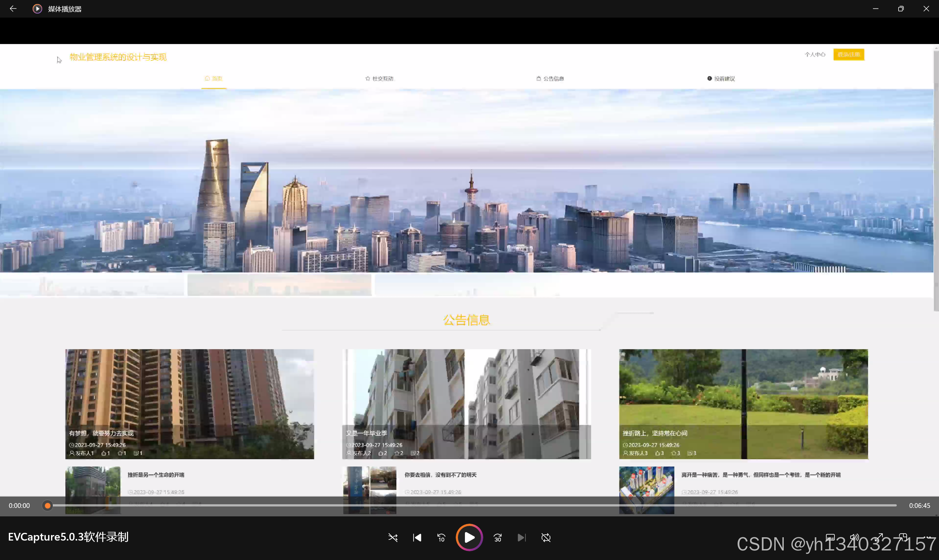Click the 个人中心 link
Image resolution: width=939 pixels, height=560 pixels.
[x=815, y=55]
